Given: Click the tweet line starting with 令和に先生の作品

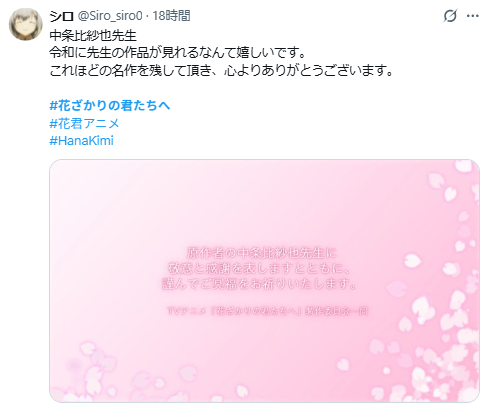Looking at the screenshot, I should [178, 53].
